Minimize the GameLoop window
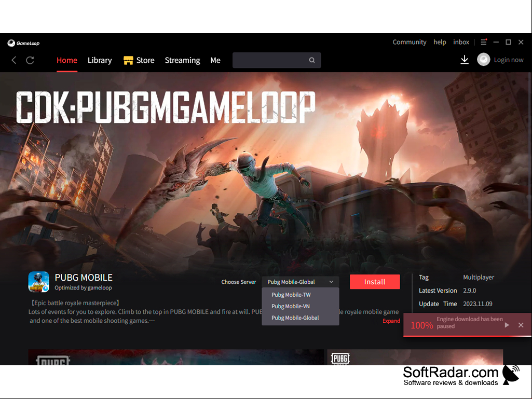 click(x=496, y=42)
